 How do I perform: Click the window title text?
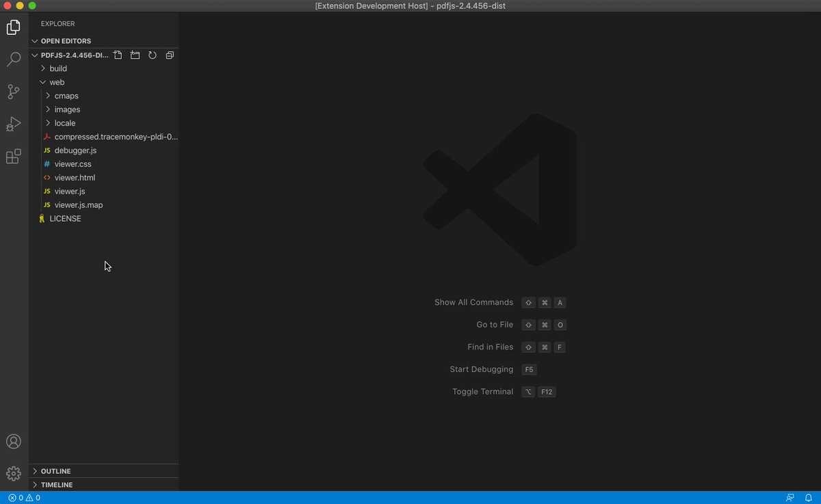(x=410, y=6)
